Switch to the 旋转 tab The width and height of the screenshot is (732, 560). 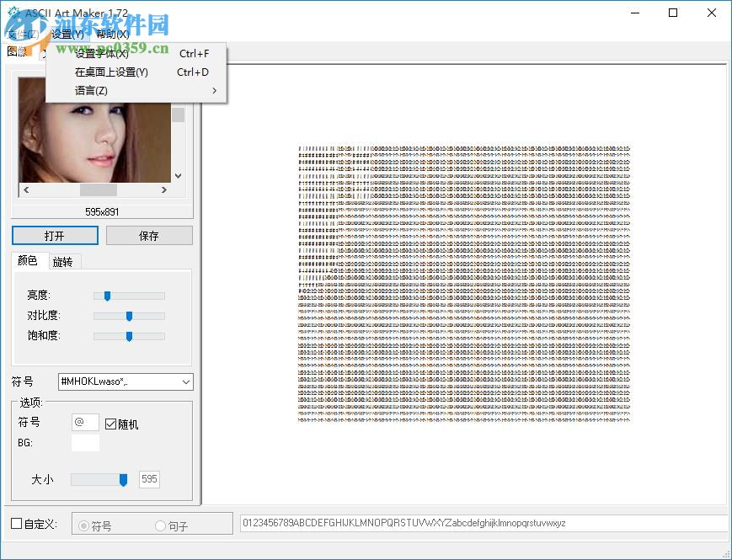tap(61, 261)
